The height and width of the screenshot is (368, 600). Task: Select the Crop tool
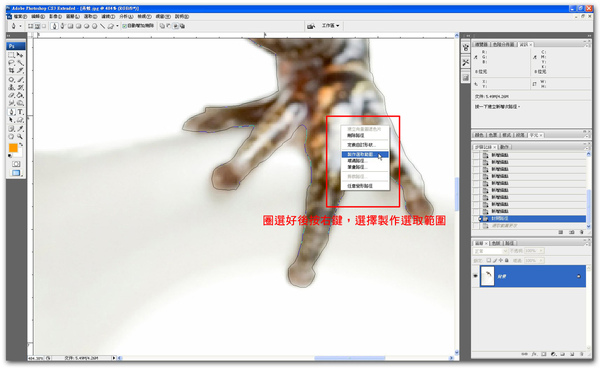11,70
